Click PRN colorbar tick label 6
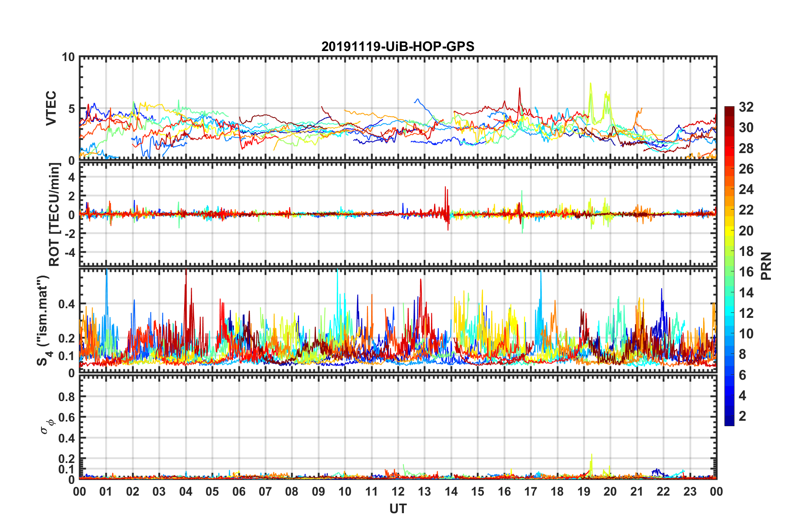Viewport: 796px width, 532px height. coord(742,375)
